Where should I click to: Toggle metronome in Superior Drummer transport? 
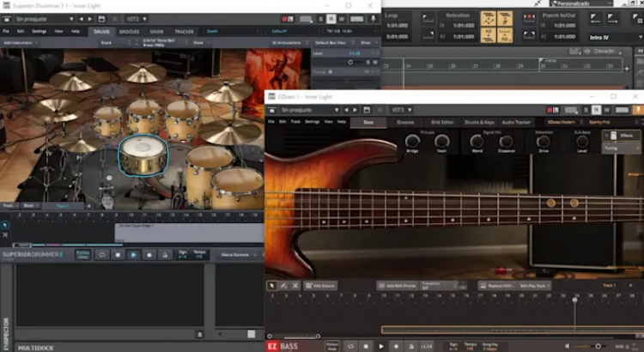165,255
